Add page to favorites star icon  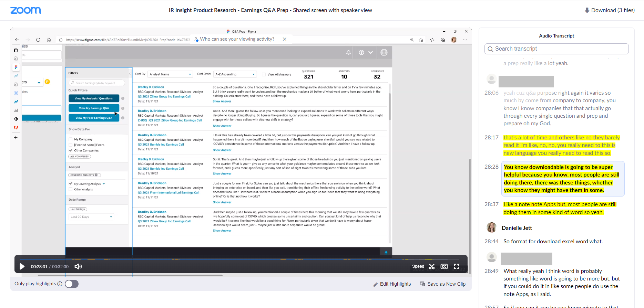click(421, 40)
